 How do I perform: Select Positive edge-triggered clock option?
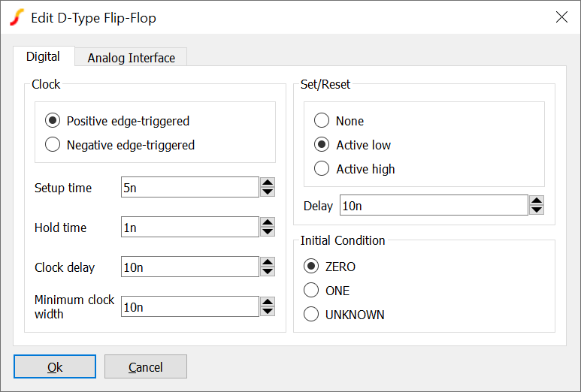coord(53,121)
